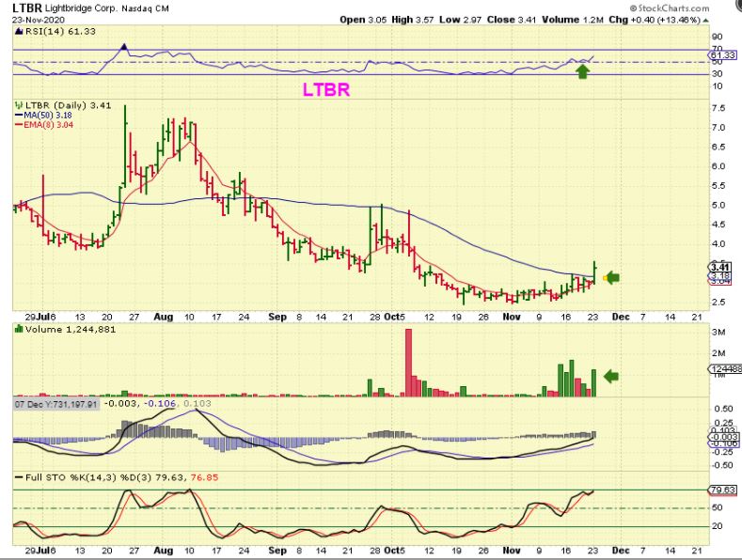This screenshot has height=560, width=742.
Task: Click the stochastic %D value 76.85
Action: click(x=204, y=477)
